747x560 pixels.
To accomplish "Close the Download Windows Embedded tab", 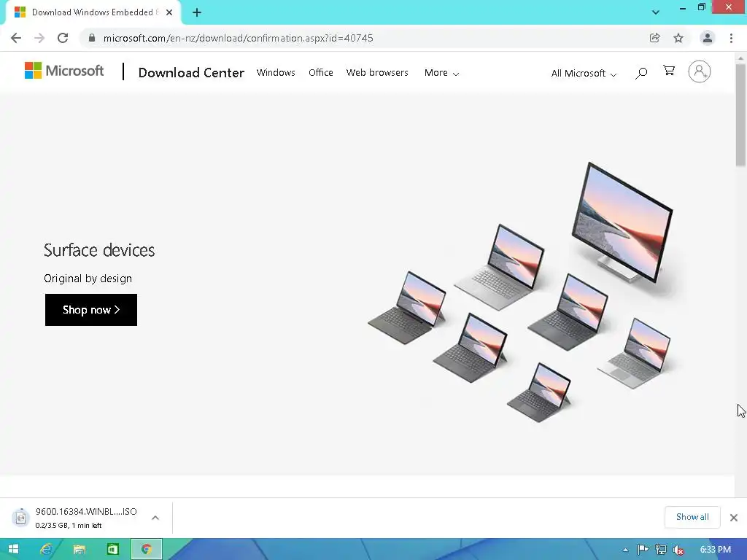I will click(169, 12).
